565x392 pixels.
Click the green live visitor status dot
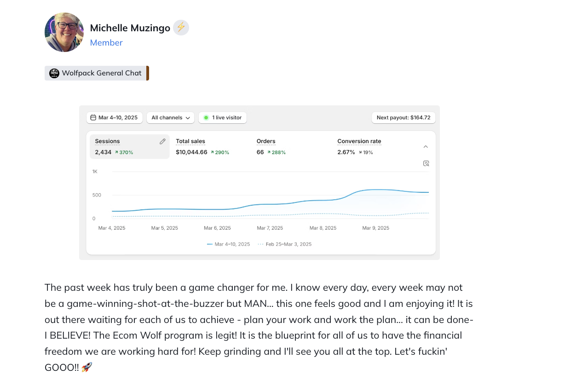[x=206, y=118]
